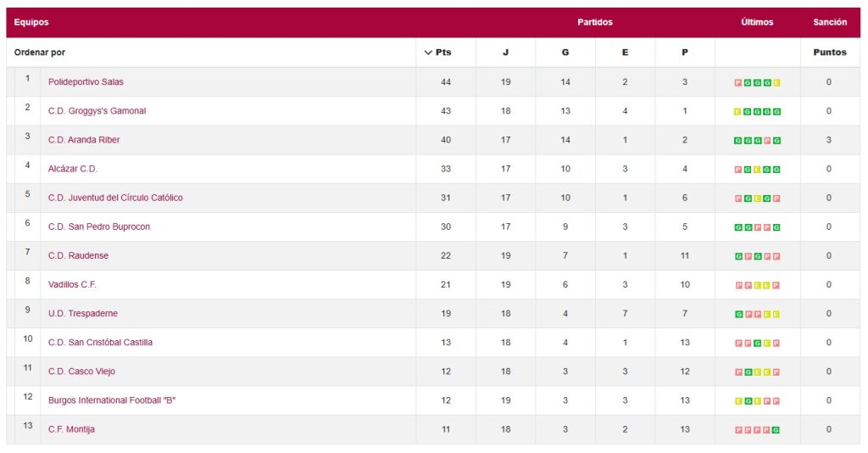
Task: Click yellow E badge in Alcázar C.D. row
Action: click(757, 169)
